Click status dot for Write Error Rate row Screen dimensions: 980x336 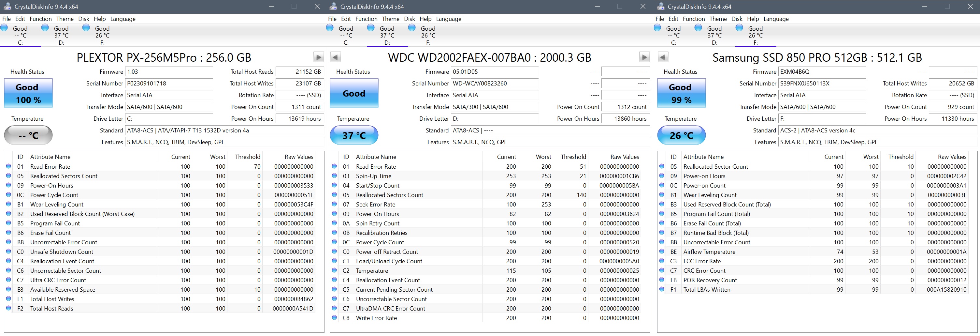pyautogui.click(x=334, y=318)
